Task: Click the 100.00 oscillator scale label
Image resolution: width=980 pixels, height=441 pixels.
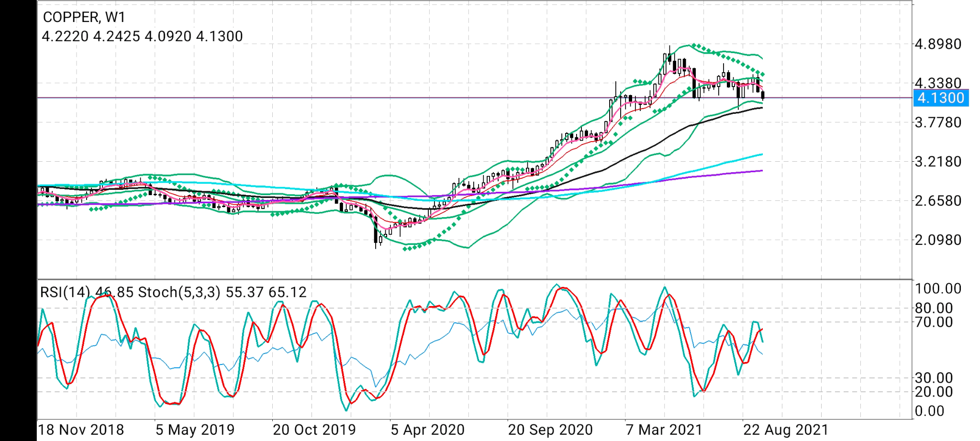Action: (938, 289)
